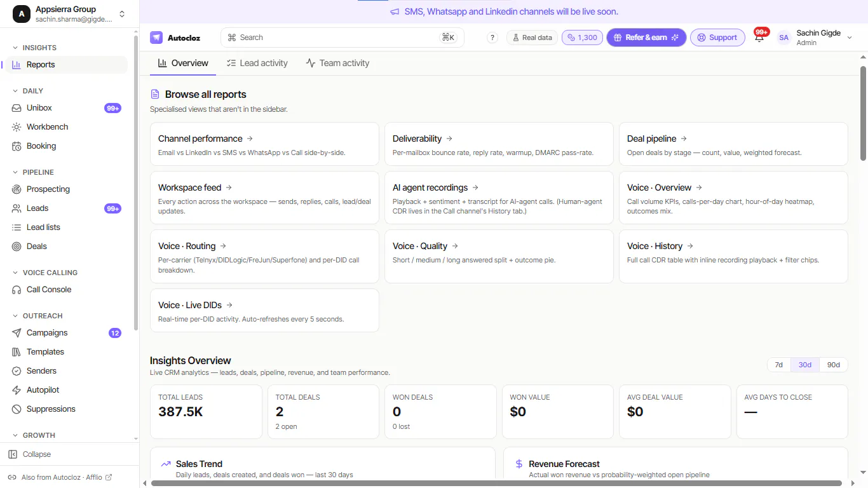Click the 1,300 credits button
868x488 pixels.
(582, 37)
